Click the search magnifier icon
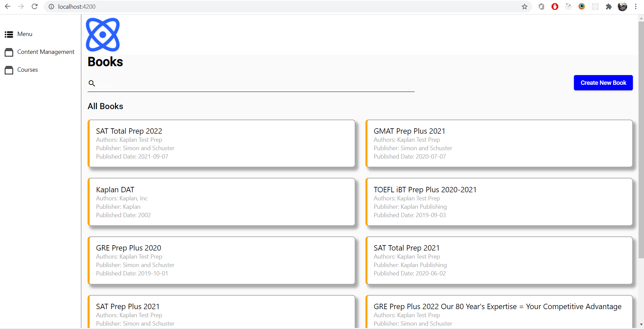 (x=92, y=83)
